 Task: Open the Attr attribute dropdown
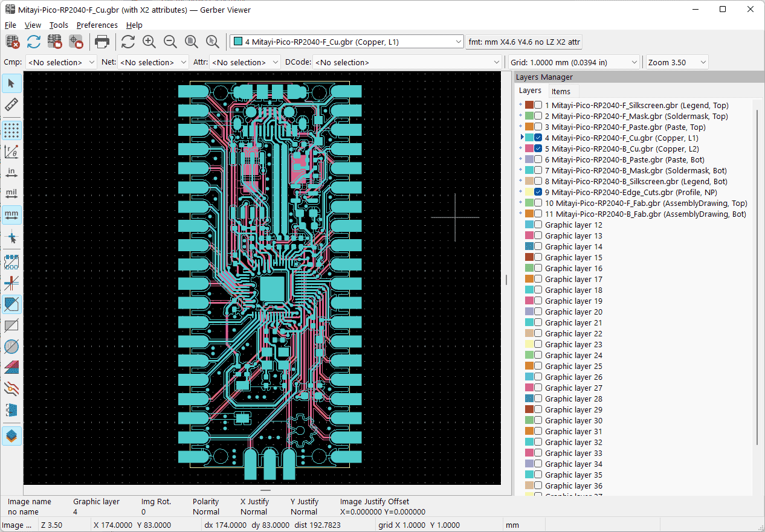click(x=245, y=62)
